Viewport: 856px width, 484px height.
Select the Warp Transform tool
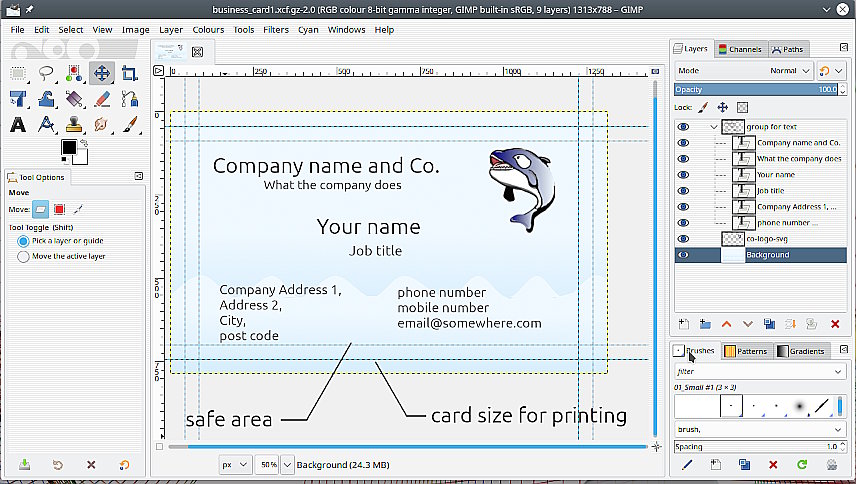click(46, 99)
